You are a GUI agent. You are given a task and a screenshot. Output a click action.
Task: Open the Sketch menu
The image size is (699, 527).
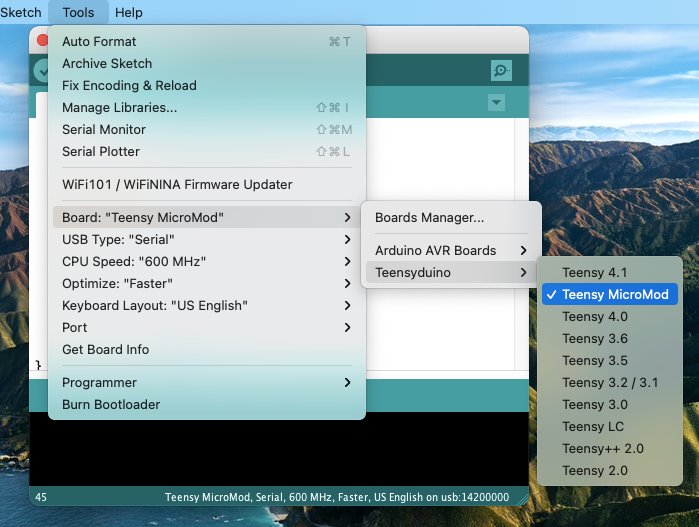click(x=21, y=12)
